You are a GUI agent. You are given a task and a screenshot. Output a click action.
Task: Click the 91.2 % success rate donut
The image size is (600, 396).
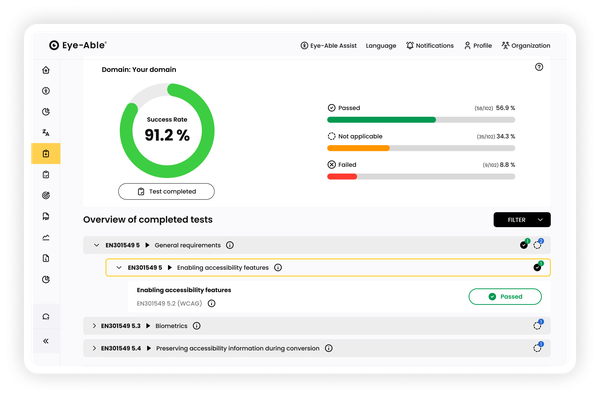167,130
